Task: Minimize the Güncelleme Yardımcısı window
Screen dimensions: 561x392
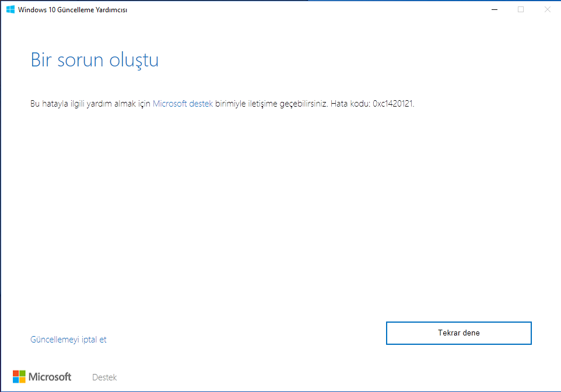Action: [x=495, y=10]
